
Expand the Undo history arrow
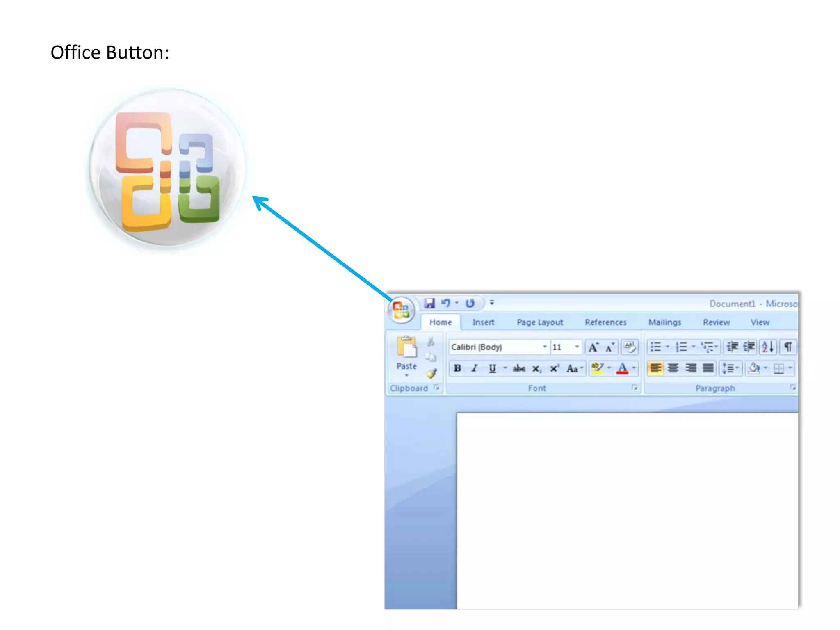click(457, 303)
